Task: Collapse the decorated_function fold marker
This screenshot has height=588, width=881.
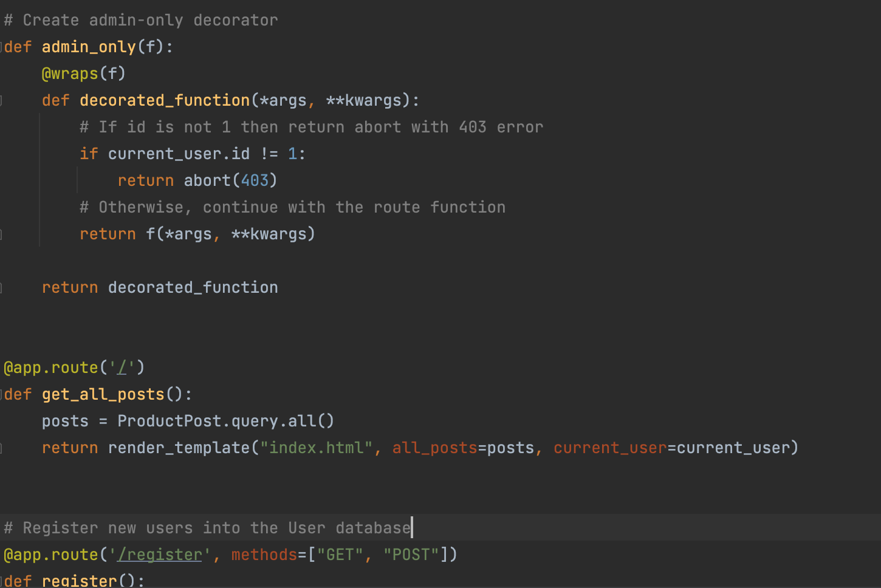Action: (x=2, y=100)
